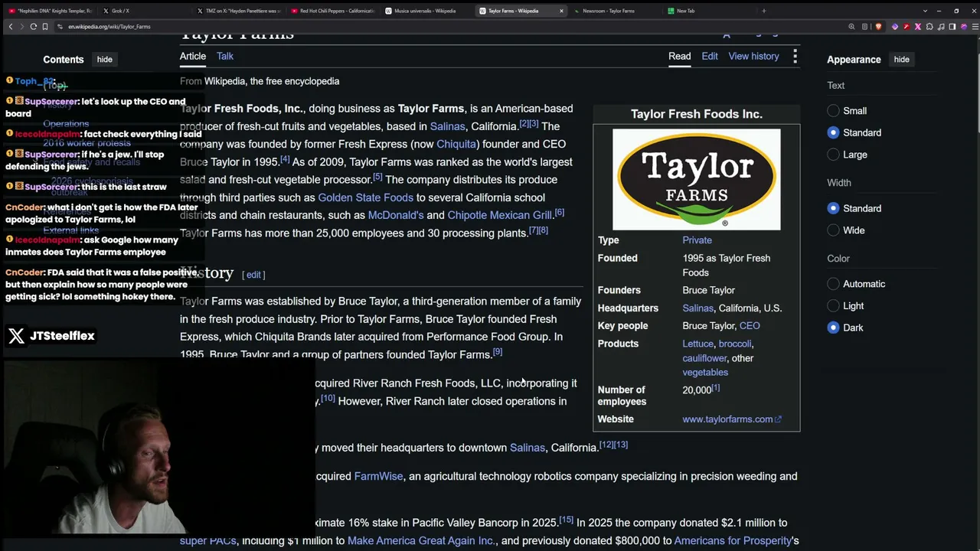Click the pink X extension icon
This screenshot has width=980, height=551.
click(918, 27)
